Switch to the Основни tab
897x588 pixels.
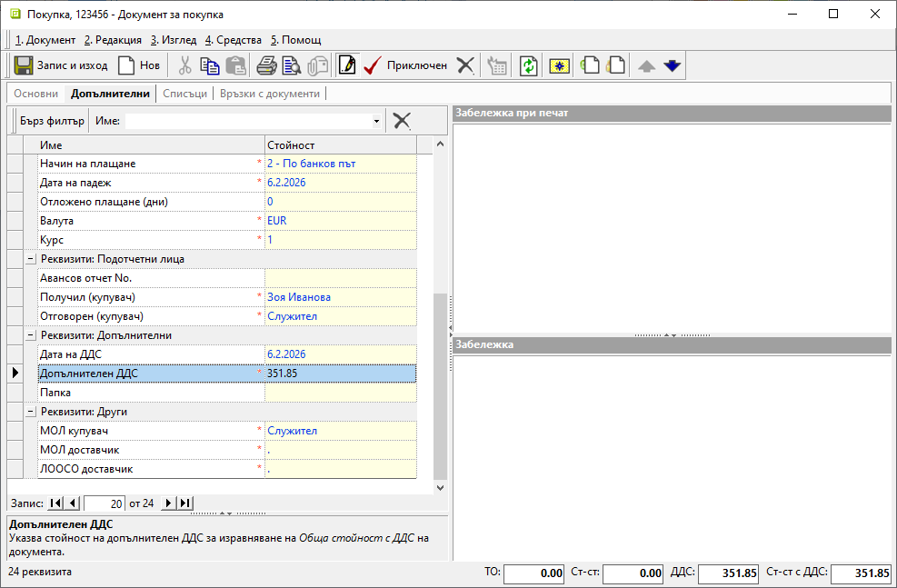(x=36, y=94)
